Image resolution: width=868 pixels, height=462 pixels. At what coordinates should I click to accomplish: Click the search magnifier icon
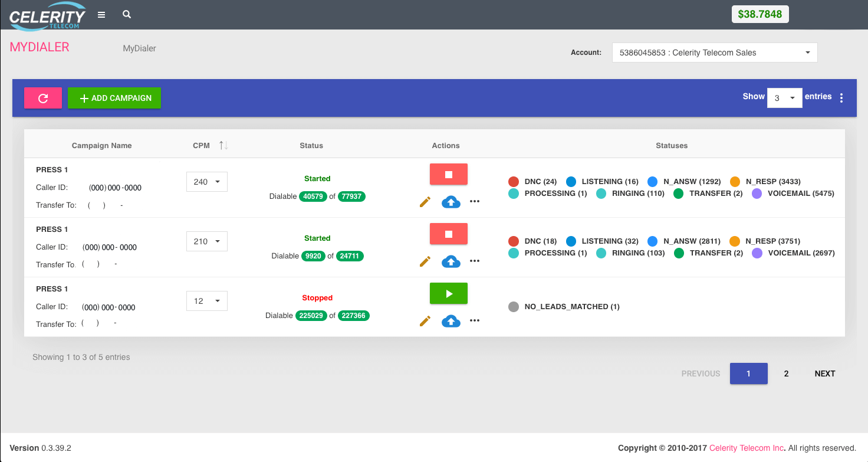[x=127, y=14]
